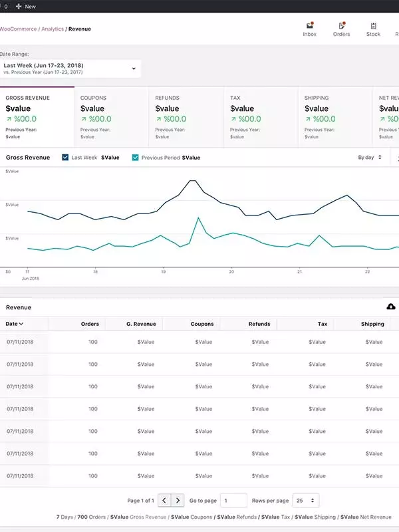Sort table by Orders column header
The image size is (399, 532).
[x=89, y=324]
